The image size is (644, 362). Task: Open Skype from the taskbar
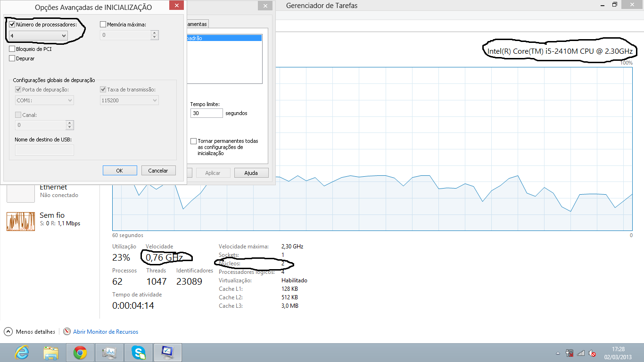click(x=139, y=353)
